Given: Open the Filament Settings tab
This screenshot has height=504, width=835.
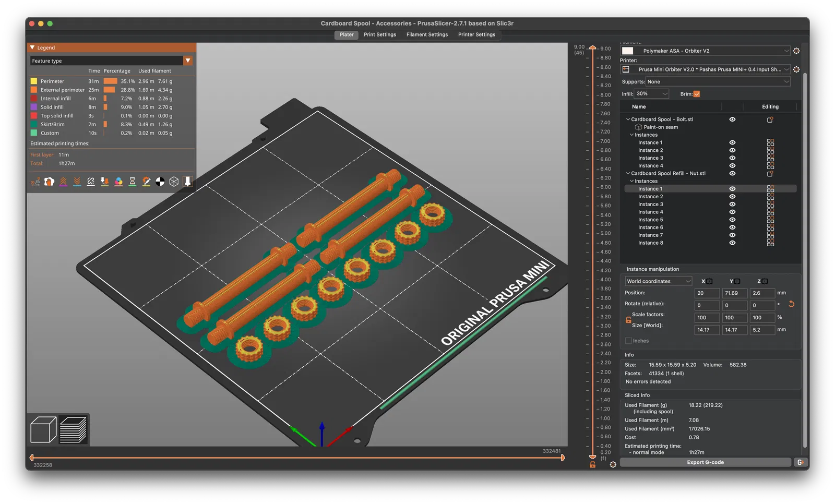Looking at the screenshot, I should pyautogui.click(x=427, y=35).
